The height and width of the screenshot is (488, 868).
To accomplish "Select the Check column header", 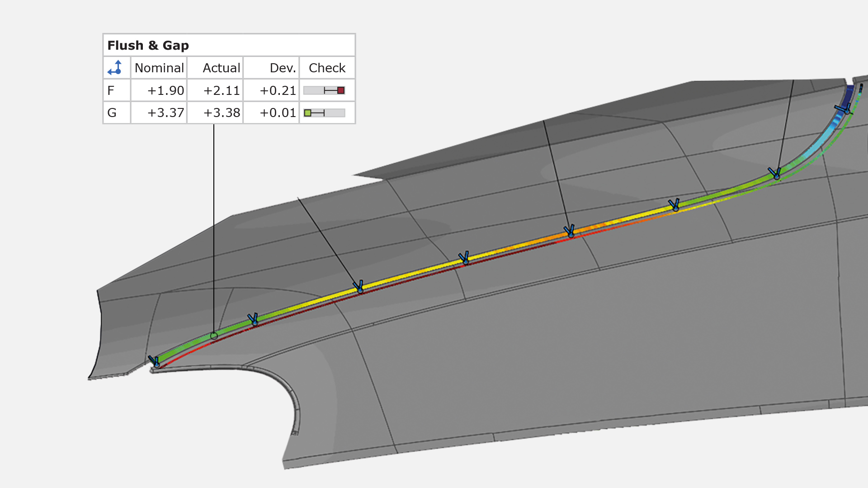I will coord(326,67).
